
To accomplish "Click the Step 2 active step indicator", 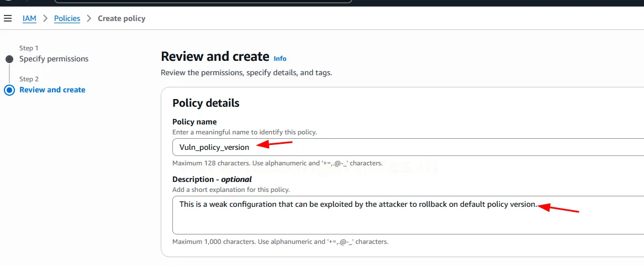I will click(9, 90).
